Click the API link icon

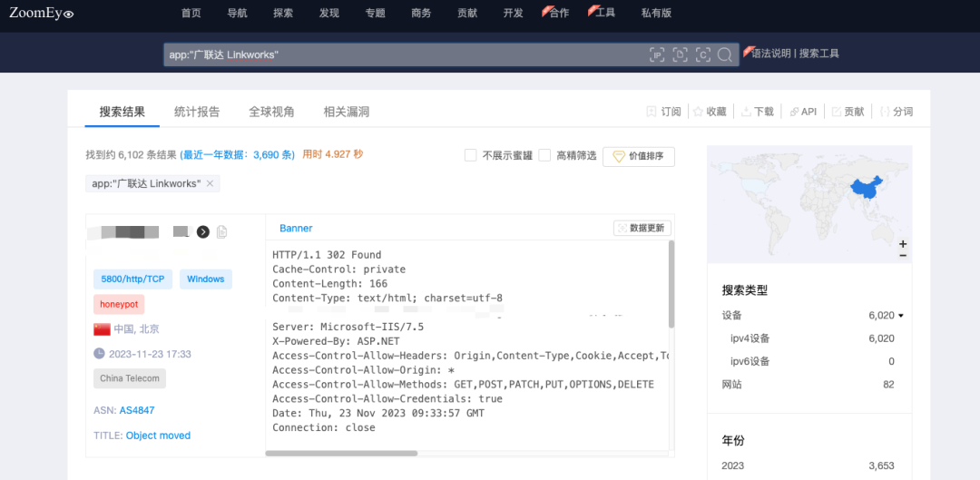tap(794, 112)
